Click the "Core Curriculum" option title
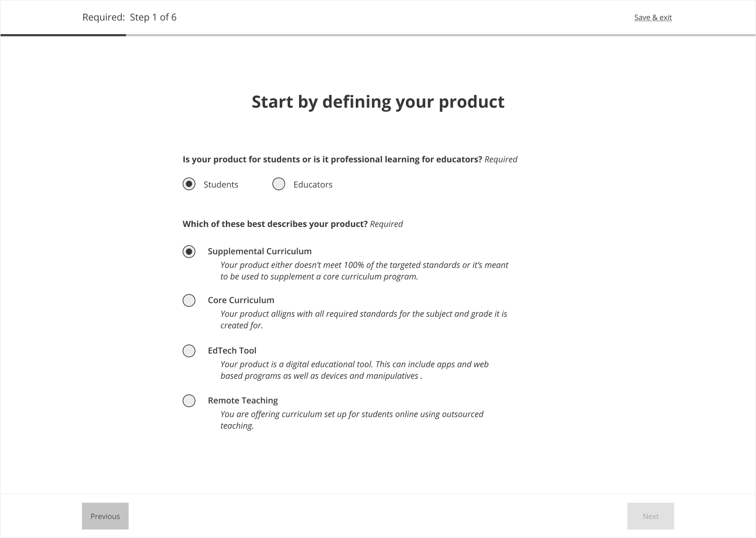Viewport: 756px width, 538px height. 241,300
